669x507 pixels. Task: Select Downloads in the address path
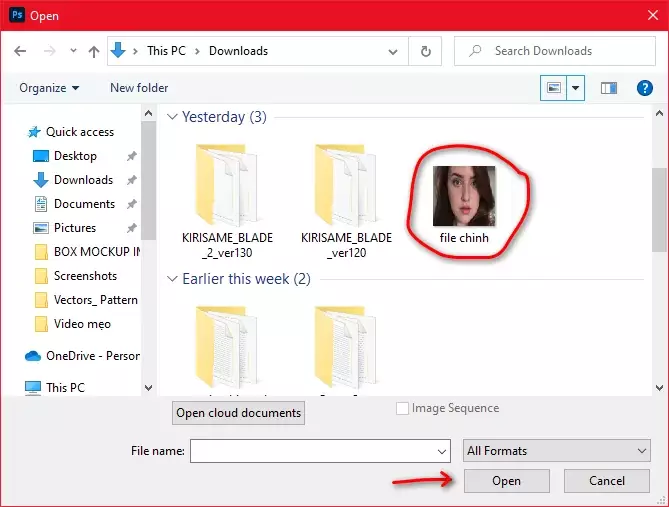(238, 51)
